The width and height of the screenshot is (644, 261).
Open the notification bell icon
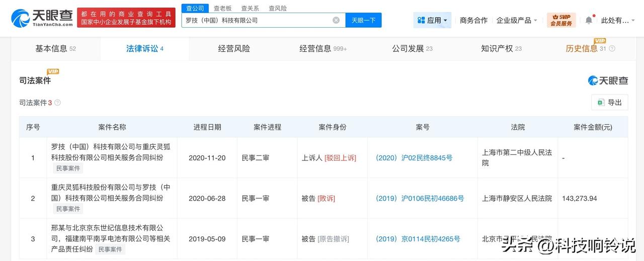tap(589, 20)
